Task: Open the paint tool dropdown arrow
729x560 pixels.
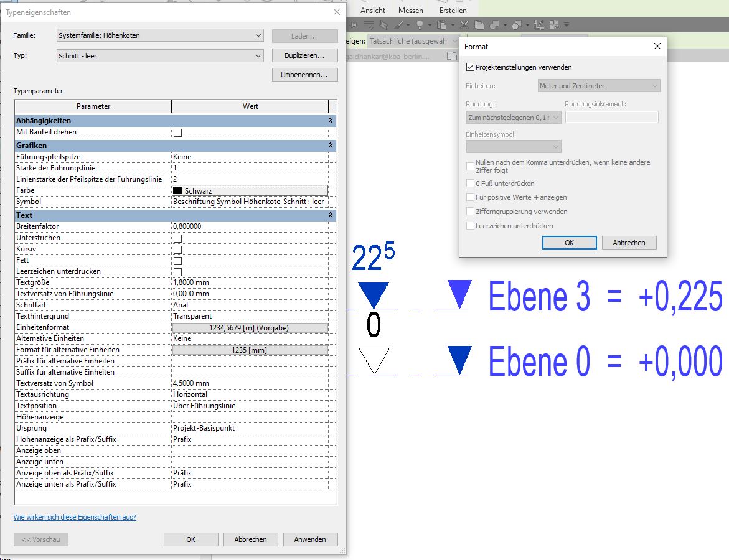Action: (408, 25)
